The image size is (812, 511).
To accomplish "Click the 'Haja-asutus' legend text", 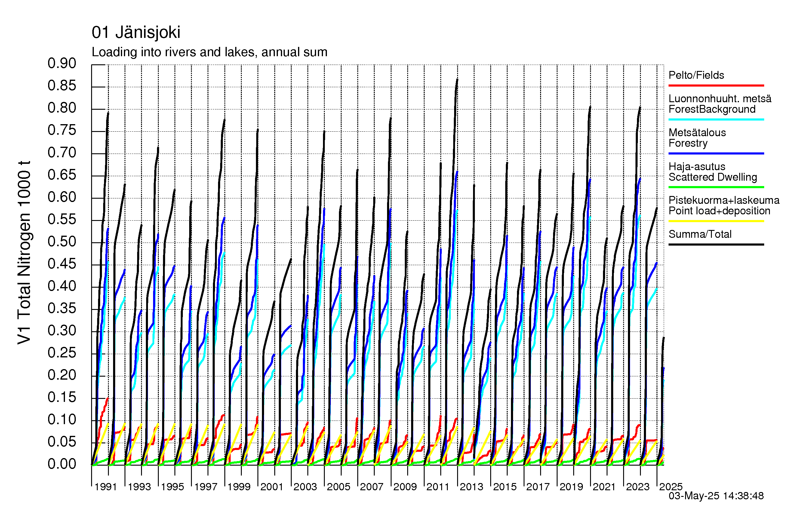I will [697, 167].
